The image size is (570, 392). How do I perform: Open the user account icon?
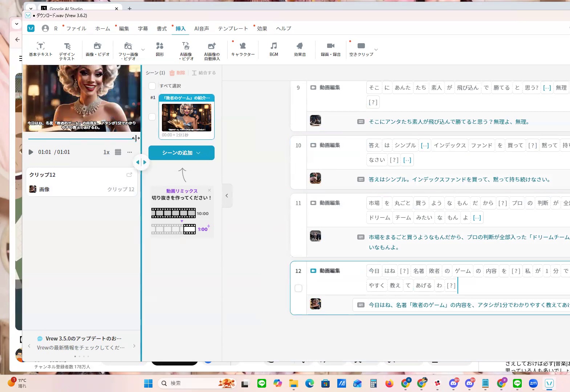pyautogui.click(x=45, y=28)
